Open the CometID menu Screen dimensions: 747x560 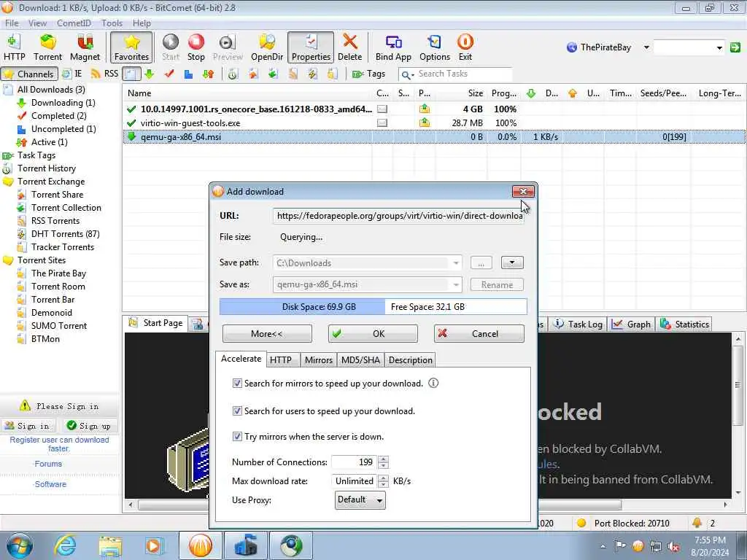point(74,23)
